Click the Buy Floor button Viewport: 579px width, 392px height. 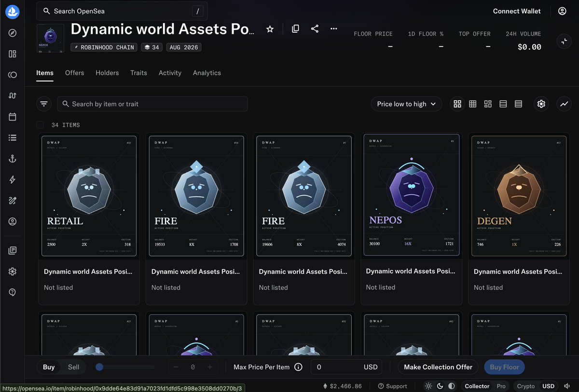pos(505,367)
